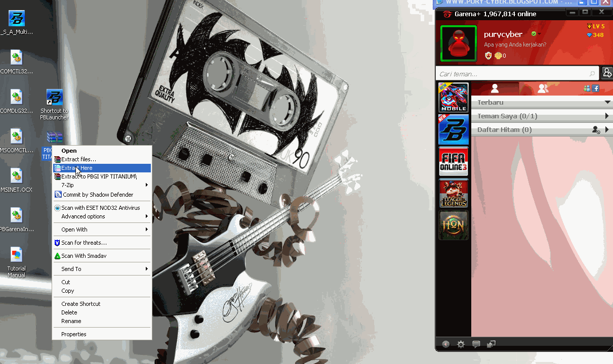
Task: Open the Point Blank game tile in Garena
Action: (x=454, y=130)
